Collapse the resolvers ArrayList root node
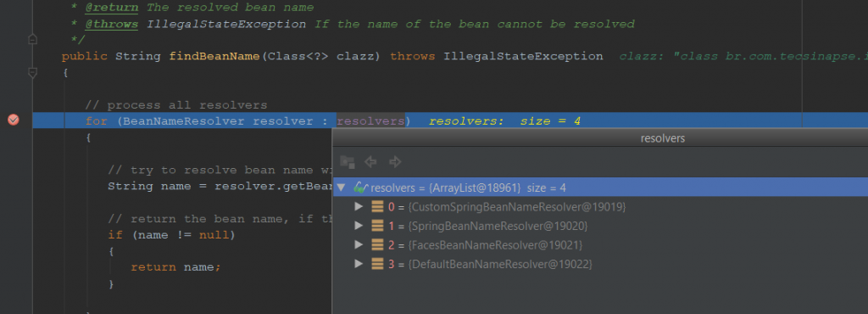The width and height of the screenshot is (868, 314). click(x=342, y=188)
